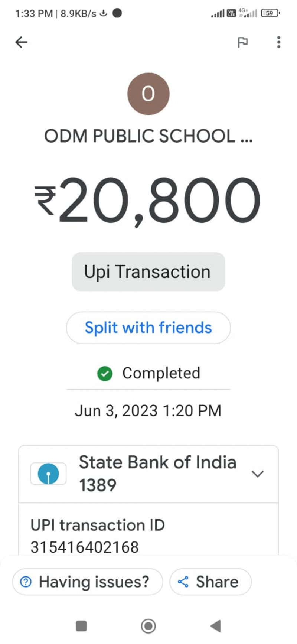Tap the ₹20,800 amount

pos(148,201)
